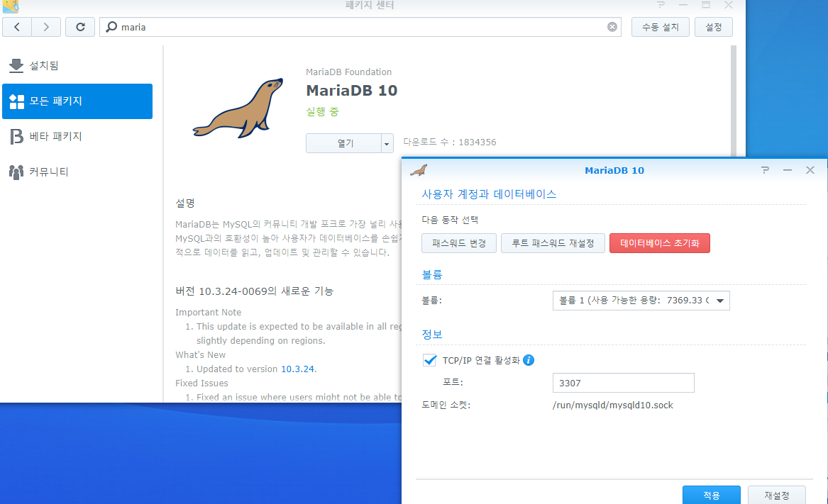Clear the 'maria' search text
The width and height of the screenshot is (828, 504).
tap(612, 27)
